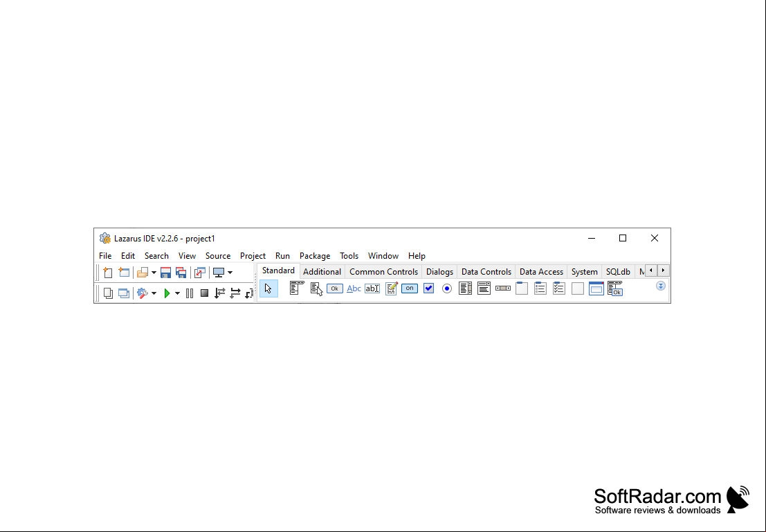Click the Step Into icon
The width and height of the screenshot is (766, 532).
click(x=220, y=293)
